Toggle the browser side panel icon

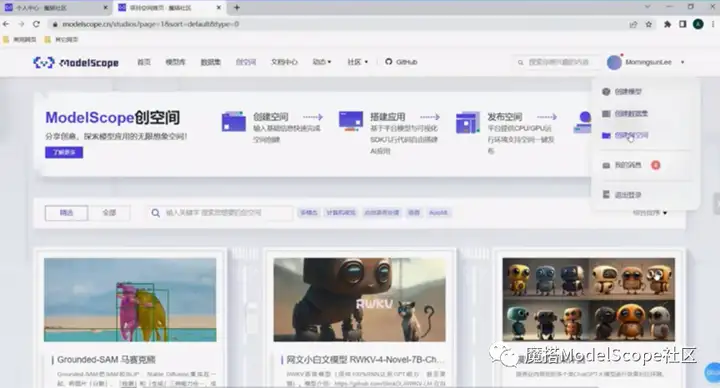pos(683,24)
